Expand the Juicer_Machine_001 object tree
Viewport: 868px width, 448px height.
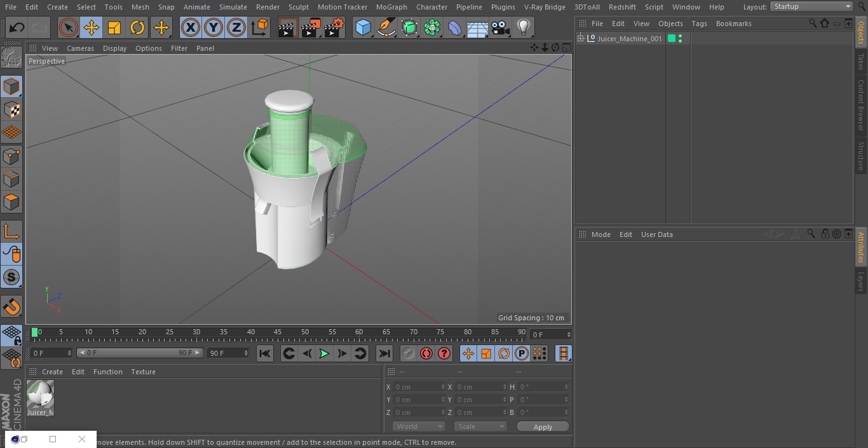[580, 39]
